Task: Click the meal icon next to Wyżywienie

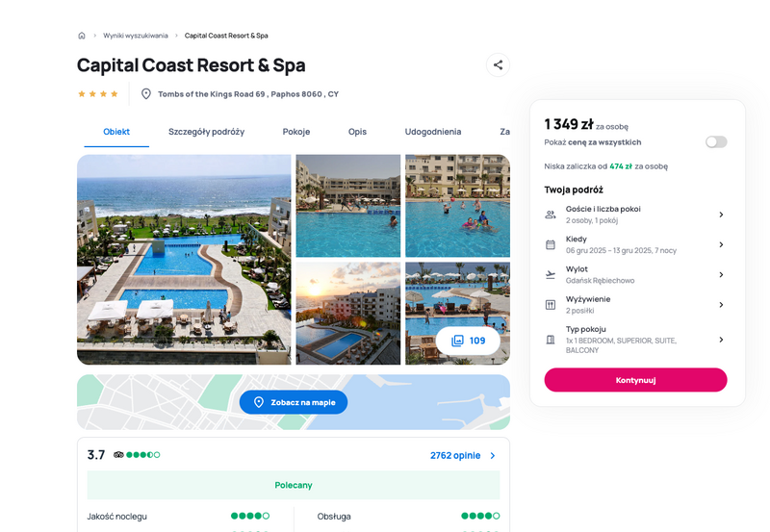Action: coord(551,305)
